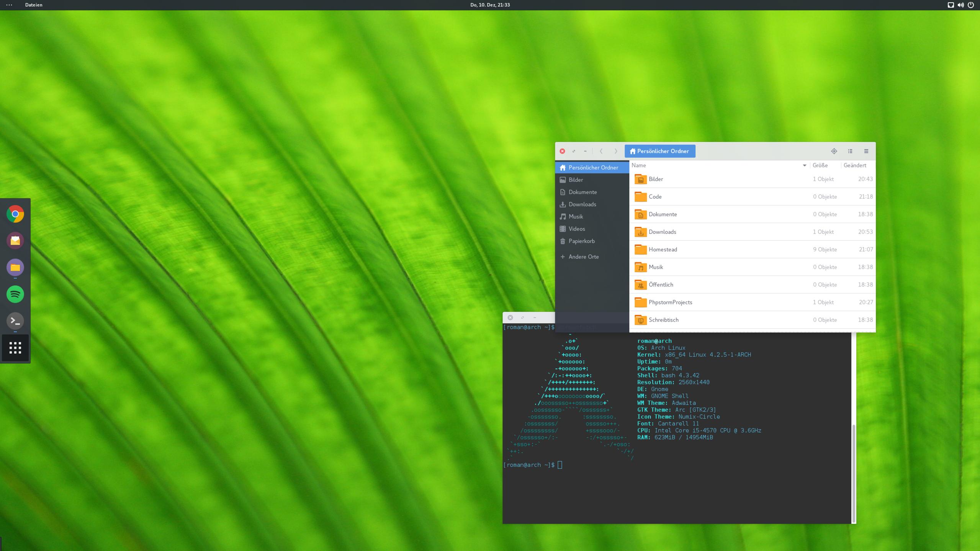This screenshot has height=551, width=980.
Task: Show the applications grid in the dock
Action: pyautogui.click(x=15, y=348)
